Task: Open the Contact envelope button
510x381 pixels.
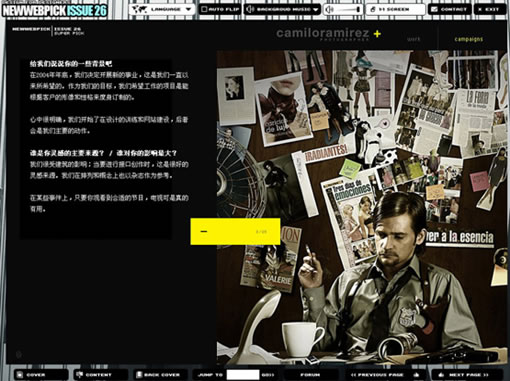Action: coord(449,9)
